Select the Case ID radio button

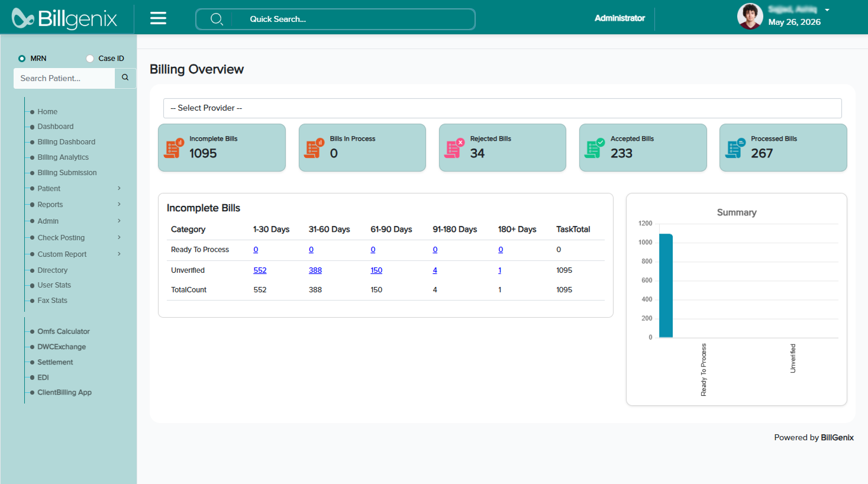pos(90,59)
